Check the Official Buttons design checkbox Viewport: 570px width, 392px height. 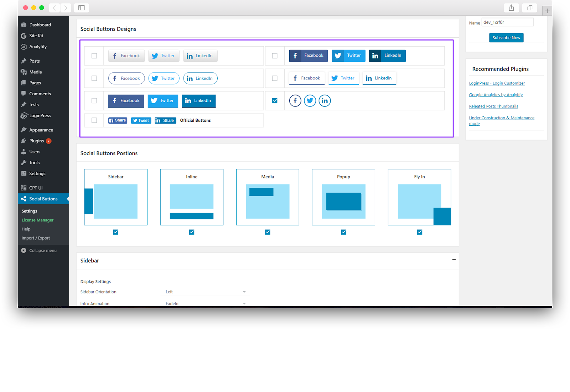pos(94,120)
